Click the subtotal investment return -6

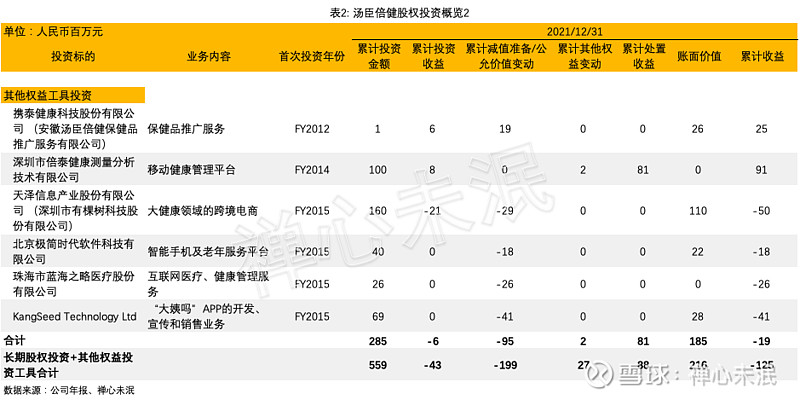432,340
